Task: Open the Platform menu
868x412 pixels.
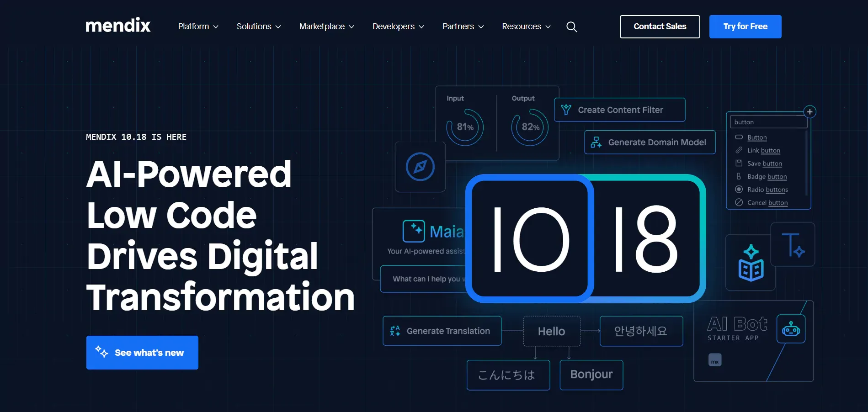Action: [x=198, y=26]
